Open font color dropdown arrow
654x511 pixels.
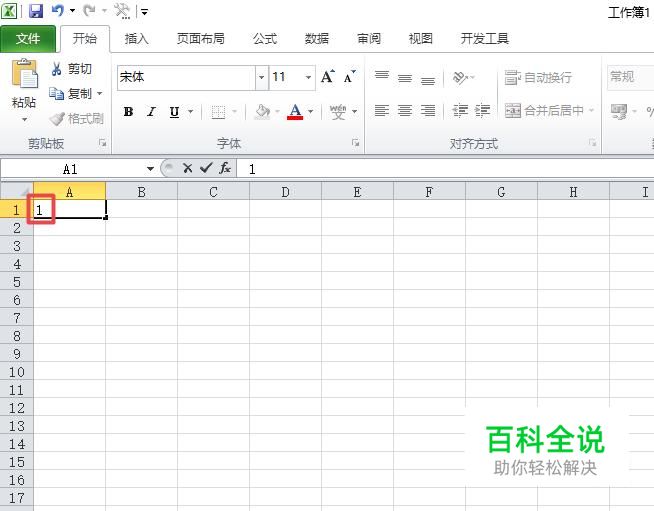[x=310, y=112]
